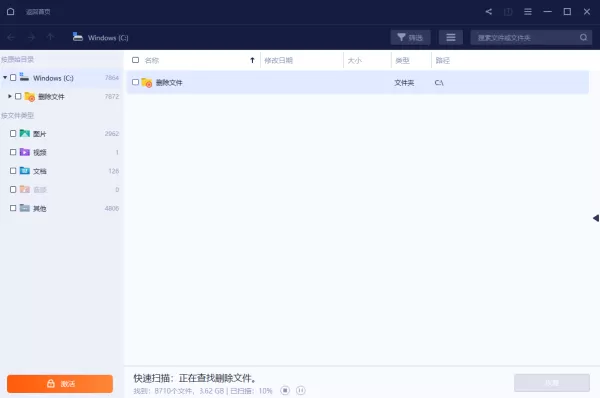Sort by 路径 column header
The width and height of the screenshot is (600, 398).
pos(443,60)
